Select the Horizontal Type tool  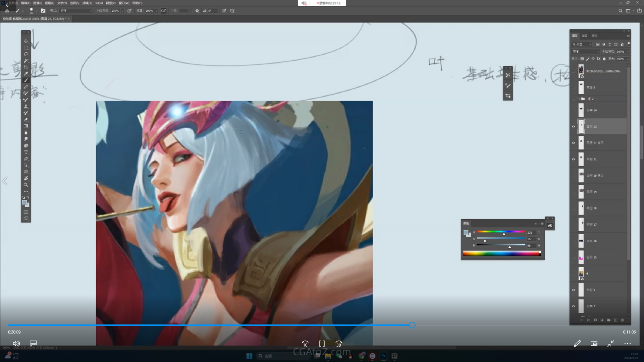26,152
